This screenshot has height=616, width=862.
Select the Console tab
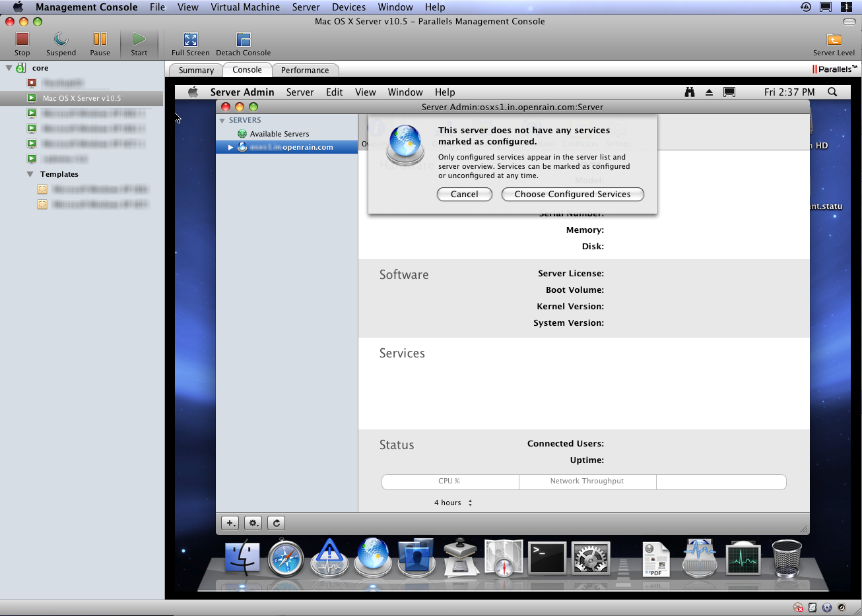247,69
